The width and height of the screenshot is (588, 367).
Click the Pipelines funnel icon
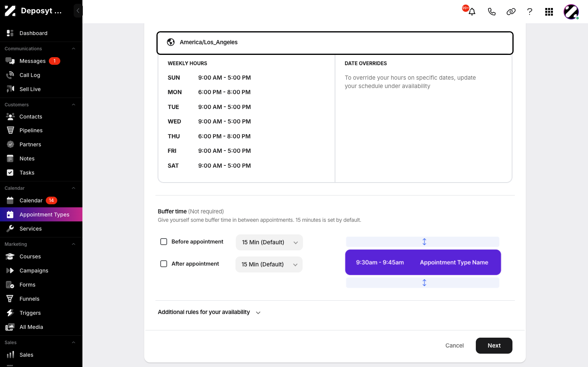point(10,130)
